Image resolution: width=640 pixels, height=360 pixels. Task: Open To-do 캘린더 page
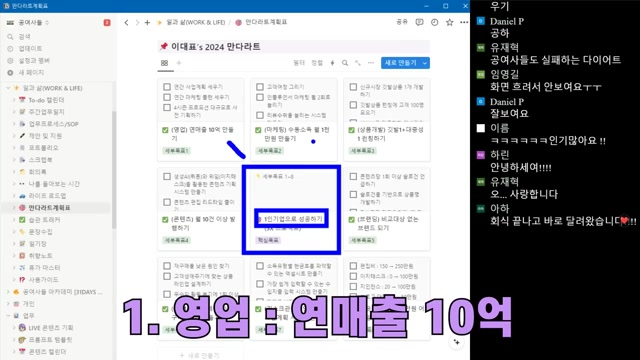(46, 100)
